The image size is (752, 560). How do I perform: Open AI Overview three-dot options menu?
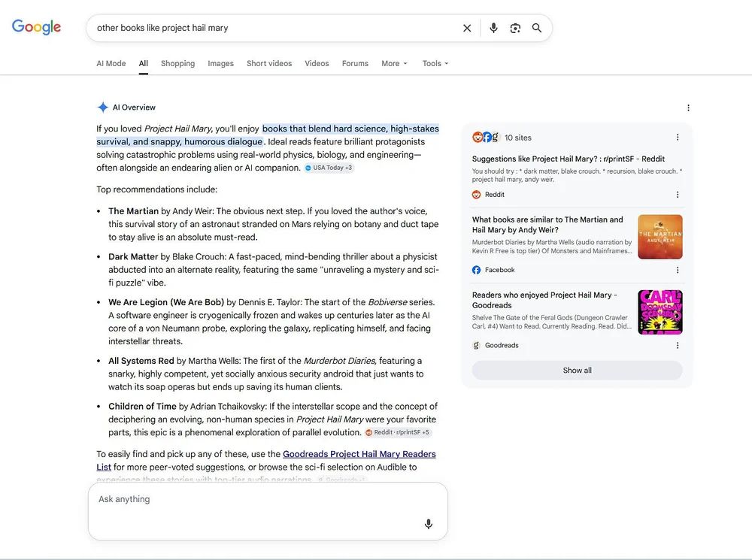point(688,108)
